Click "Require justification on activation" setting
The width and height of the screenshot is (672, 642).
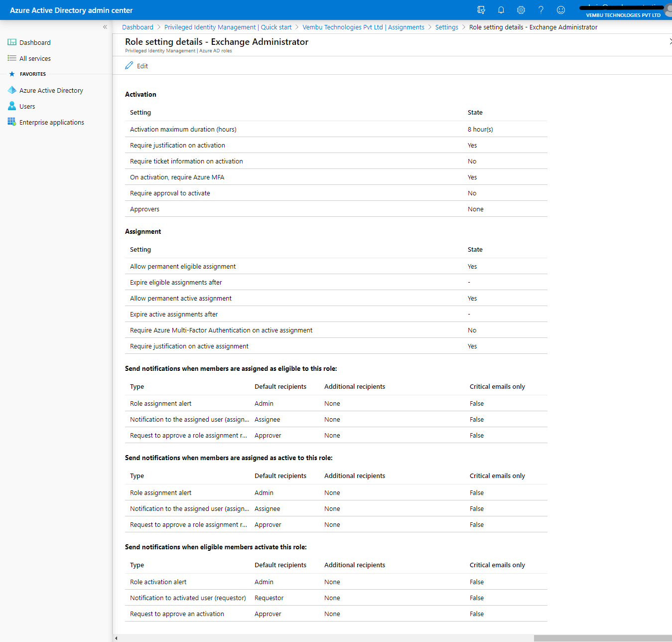tap(177, 145)
